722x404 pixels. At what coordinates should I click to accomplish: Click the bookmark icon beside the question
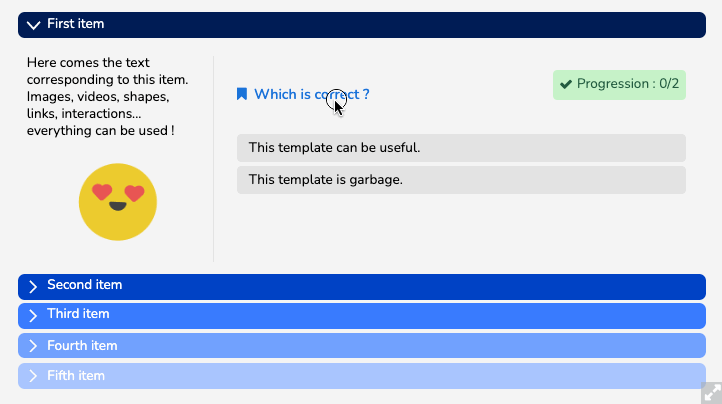coord(242,94)
